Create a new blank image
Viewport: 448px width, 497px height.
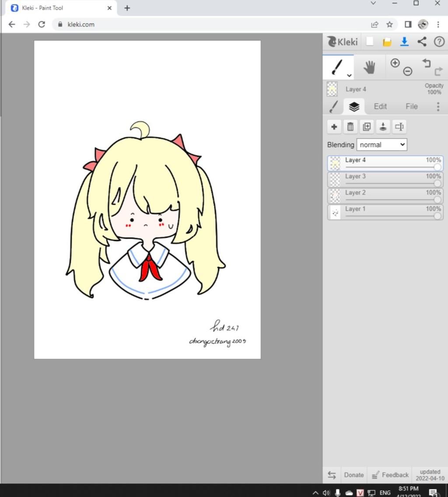tap(370, 42)
